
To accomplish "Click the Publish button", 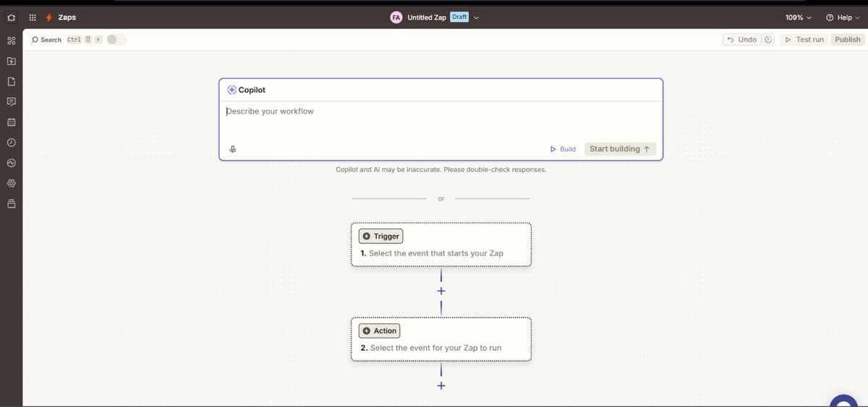I will (x=848, y=40).
